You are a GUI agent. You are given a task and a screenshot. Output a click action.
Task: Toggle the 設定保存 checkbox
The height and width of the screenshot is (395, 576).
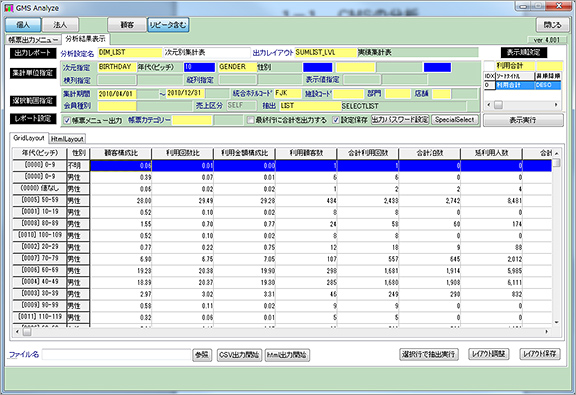tap(336, 120)
